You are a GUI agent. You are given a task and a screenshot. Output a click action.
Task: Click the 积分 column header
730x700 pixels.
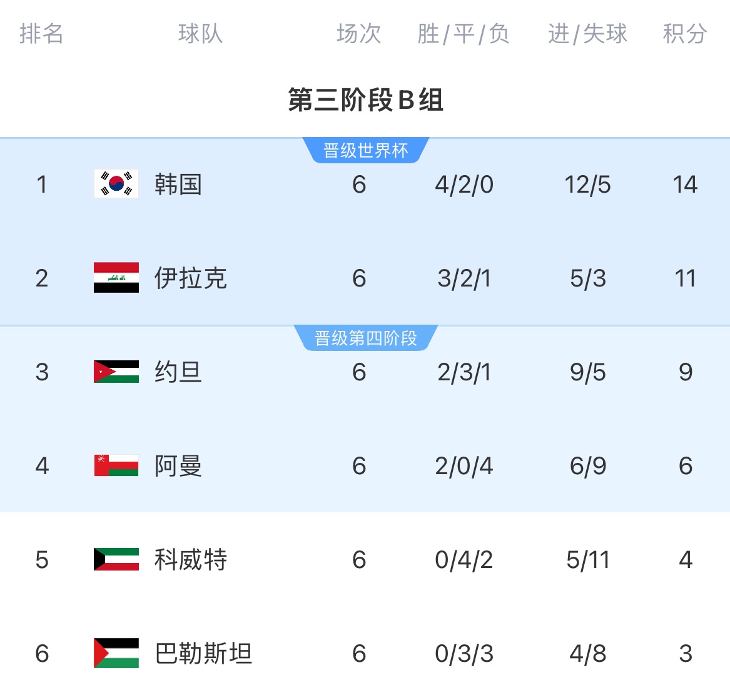[x=685, y=34]
